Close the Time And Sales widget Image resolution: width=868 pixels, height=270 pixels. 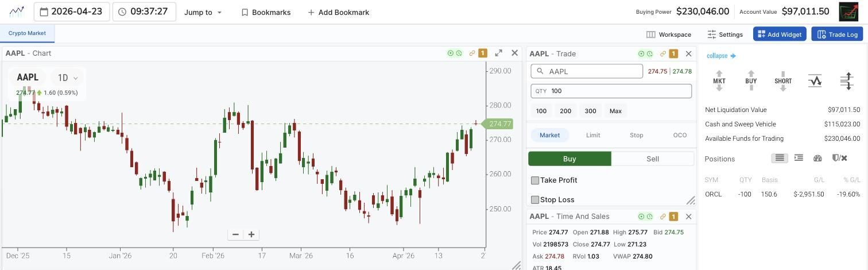(688, 217)
